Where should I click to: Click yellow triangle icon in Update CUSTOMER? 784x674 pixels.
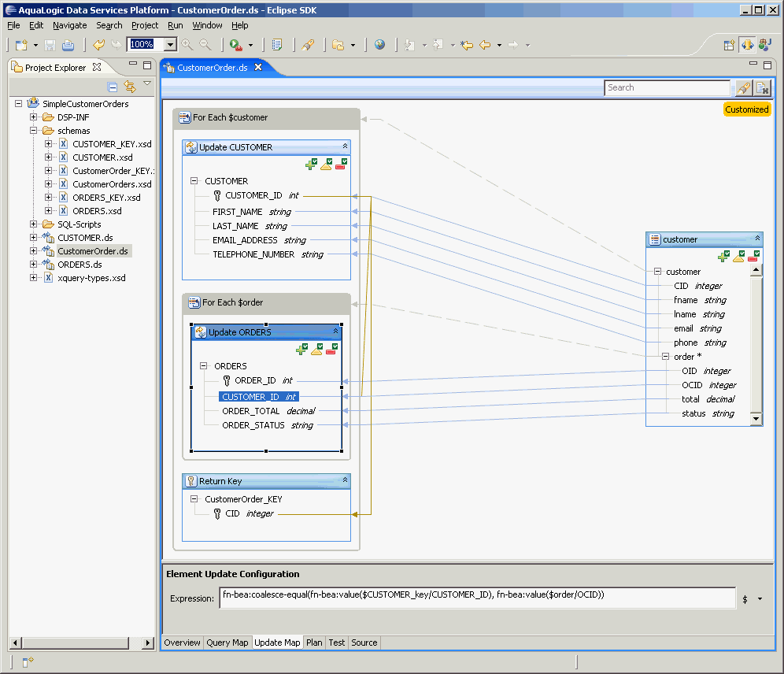pyautogui.click(x=327, y=164)
